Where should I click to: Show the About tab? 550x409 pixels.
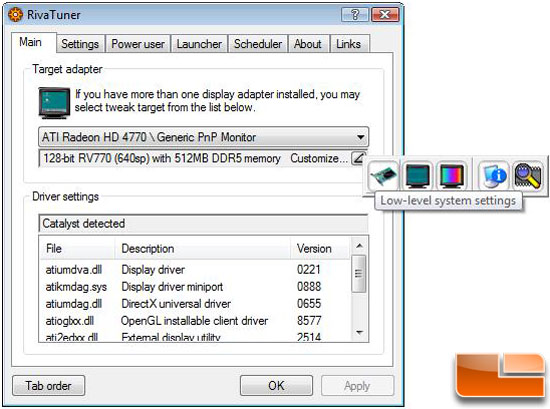308,44
